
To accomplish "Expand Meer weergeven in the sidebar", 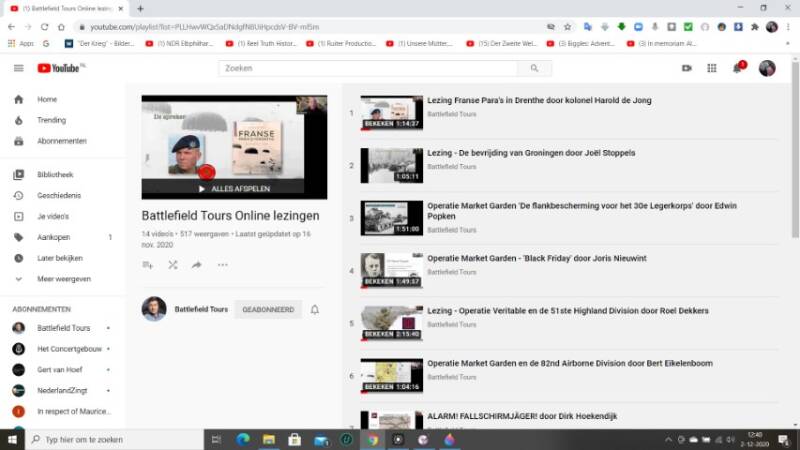I will (x=64, y=279).
